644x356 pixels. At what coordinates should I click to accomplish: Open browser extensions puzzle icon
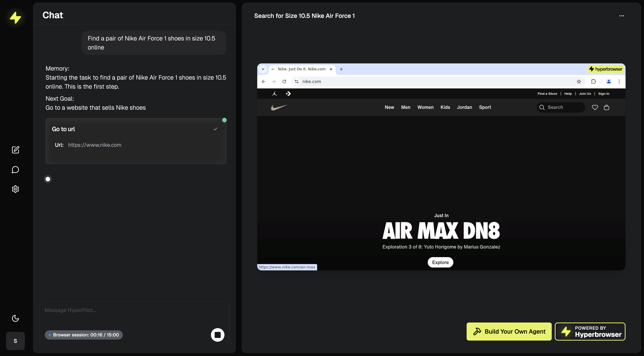594,81
